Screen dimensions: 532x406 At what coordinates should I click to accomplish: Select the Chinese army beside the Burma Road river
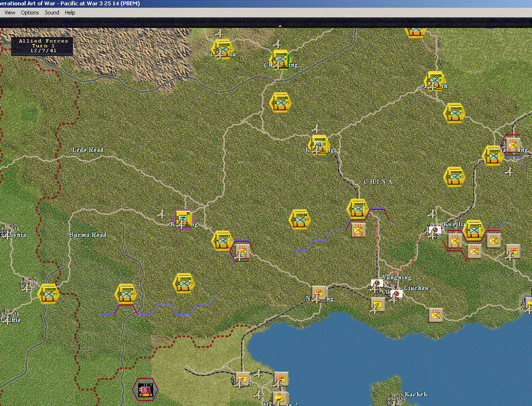(x=126, y=294)
